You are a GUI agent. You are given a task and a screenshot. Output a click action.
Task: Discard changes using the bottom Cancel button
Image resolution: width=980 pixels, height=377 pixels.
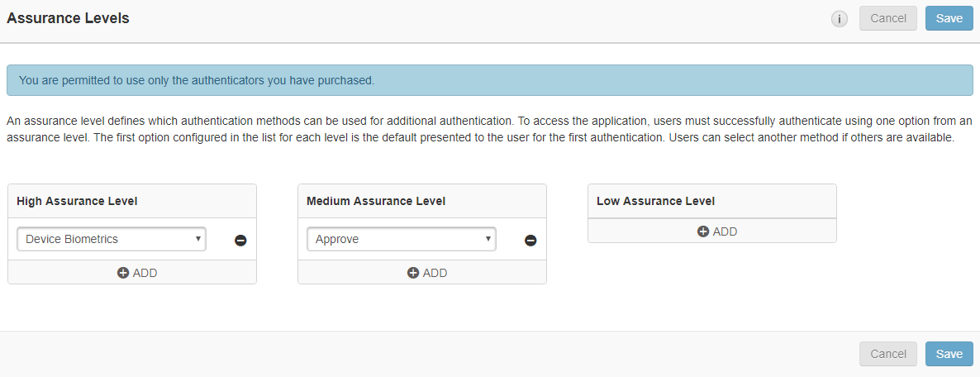click(887, 354)
